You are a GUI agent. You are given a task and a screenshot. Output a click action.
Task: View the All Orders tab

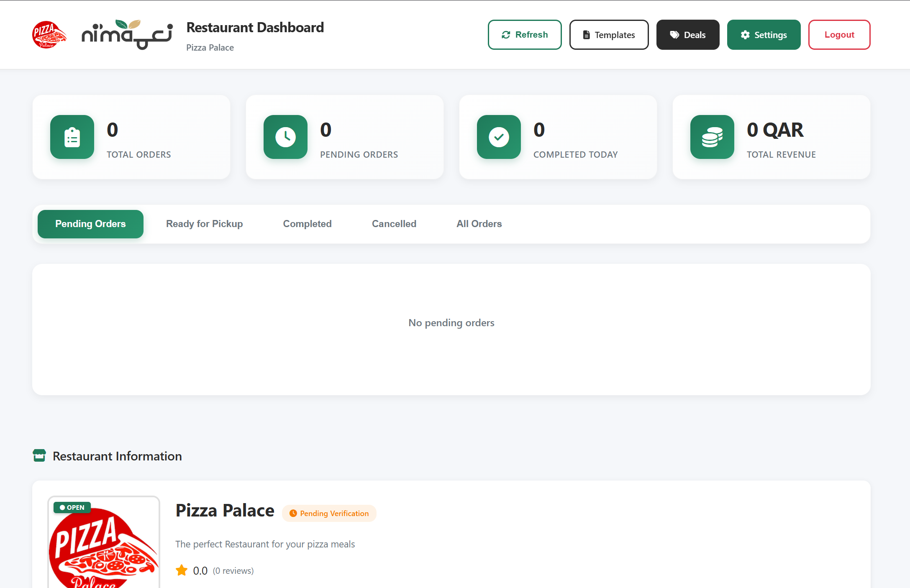(479, 224)
